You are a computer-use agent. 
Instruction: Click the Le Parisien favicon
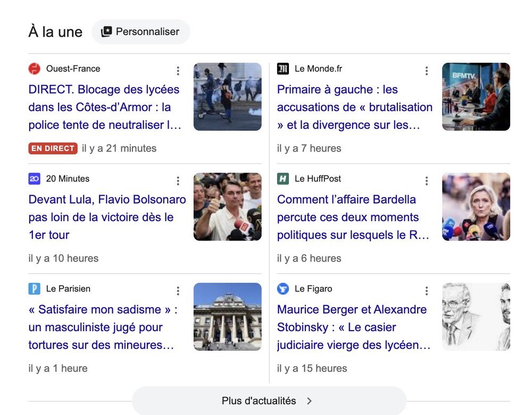[x=34, y=289]
